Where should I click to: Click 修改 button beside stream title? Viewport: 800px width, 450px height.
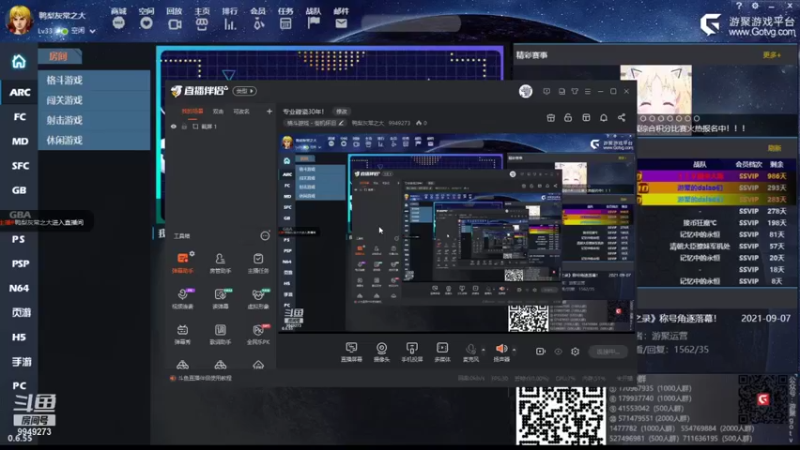point(341,111)
